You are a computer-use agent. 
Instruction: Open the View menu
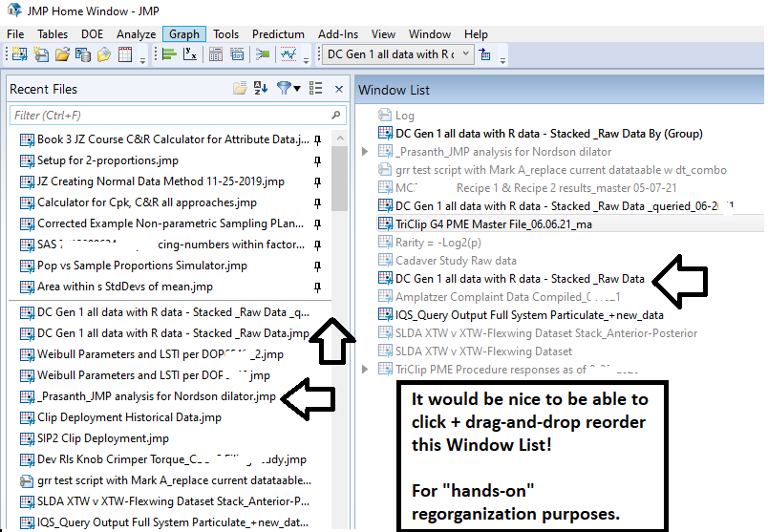click(x=383, y=34)
